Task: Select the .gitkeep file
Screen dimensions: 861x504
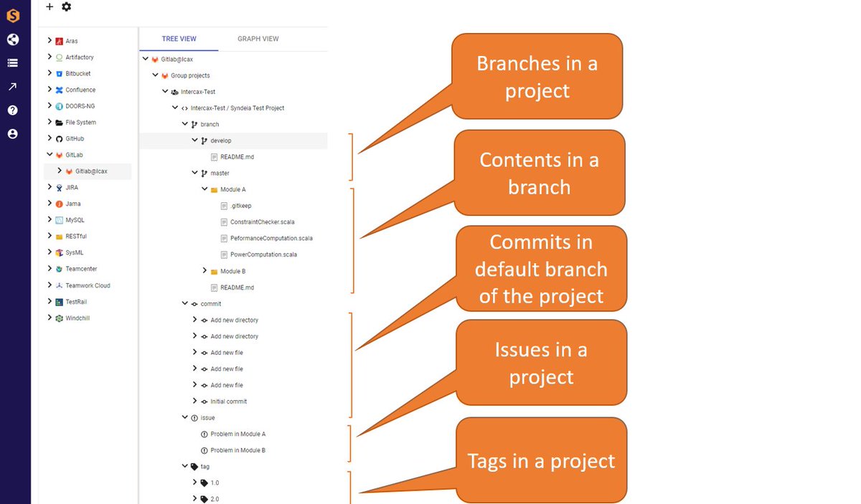Action: (240, 206)
